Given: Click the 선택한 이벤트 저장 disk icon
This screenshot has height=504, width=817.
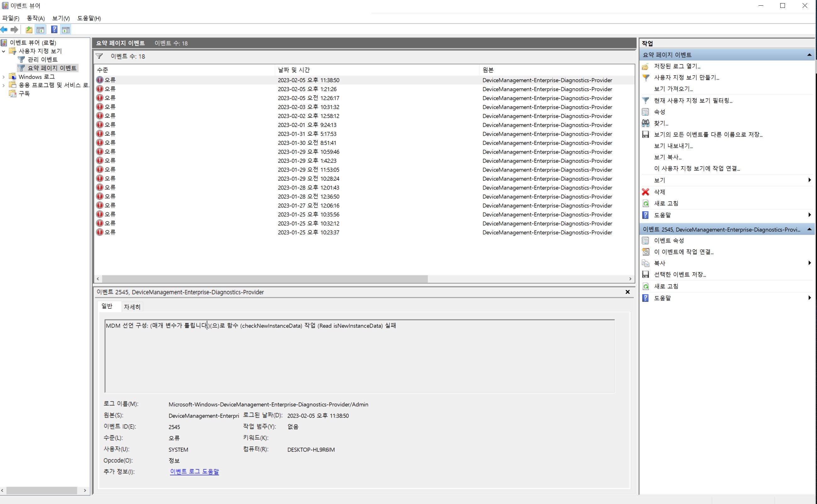Looking at the screenshot, I should point(645,274).
